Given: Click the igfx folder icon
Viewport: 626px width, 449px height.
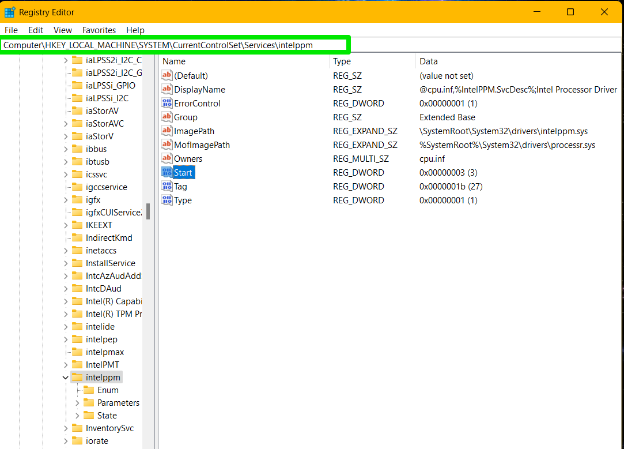Looking at the screenshot, I should (x=77, y=200).
